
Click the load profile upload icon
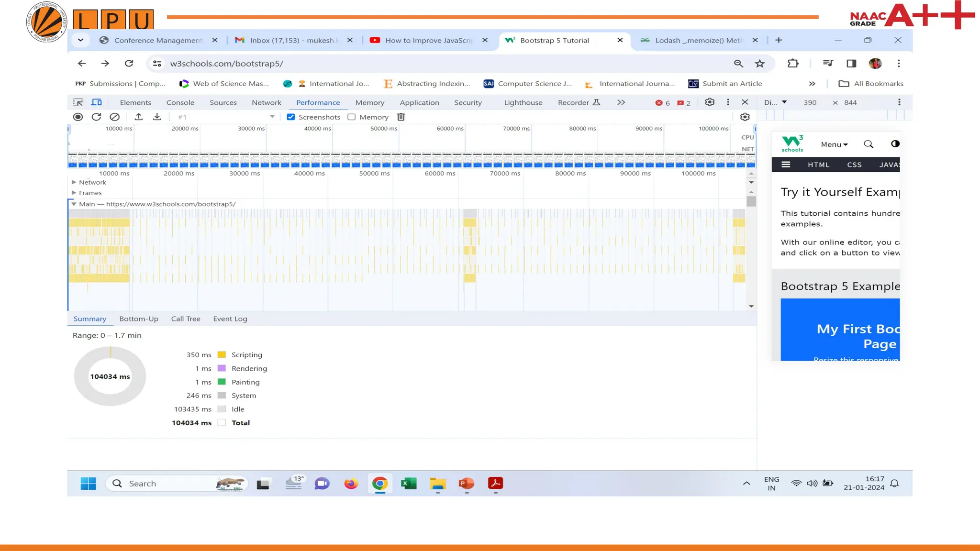tap(139, 117)
